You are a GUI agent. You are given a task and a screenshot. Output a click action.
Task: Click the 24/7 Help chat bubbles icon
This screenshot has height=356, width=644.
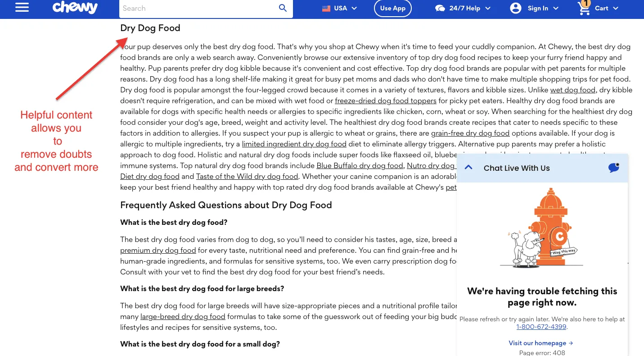[440, 8]
